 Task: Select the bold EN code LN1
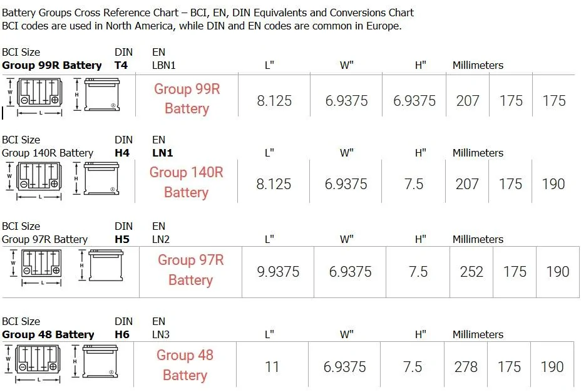tap(162, 153)
